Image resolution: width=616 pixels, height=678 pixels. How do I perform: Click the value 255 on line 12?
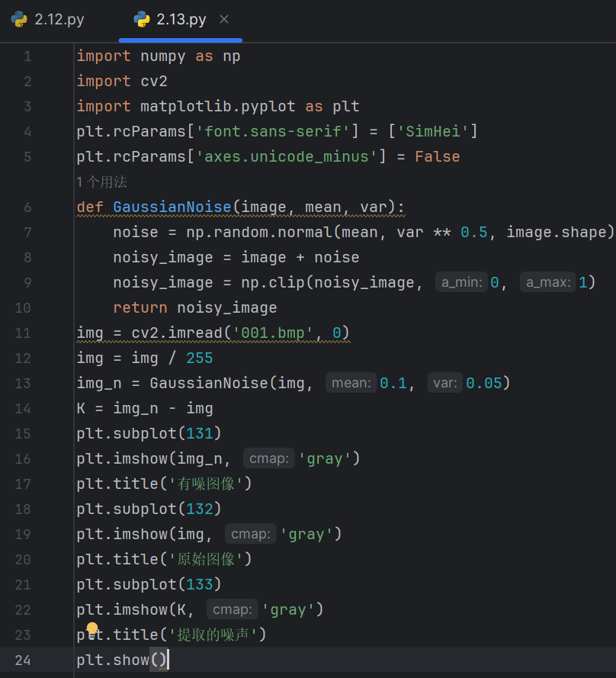coord(199,358)
